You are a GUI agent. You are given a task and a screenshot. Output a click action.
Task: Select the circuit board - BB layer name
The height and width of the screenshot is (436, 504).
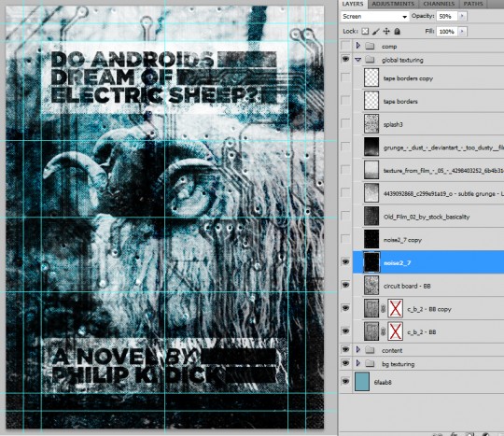tap(407, 287)
